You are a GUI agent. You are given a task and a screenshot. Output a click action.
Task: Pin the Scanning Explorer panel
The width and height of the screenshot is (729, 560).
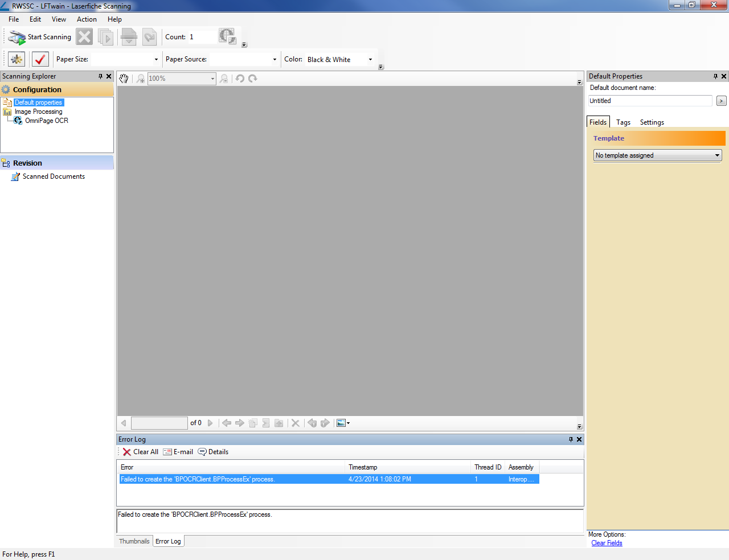coord(100,76)
